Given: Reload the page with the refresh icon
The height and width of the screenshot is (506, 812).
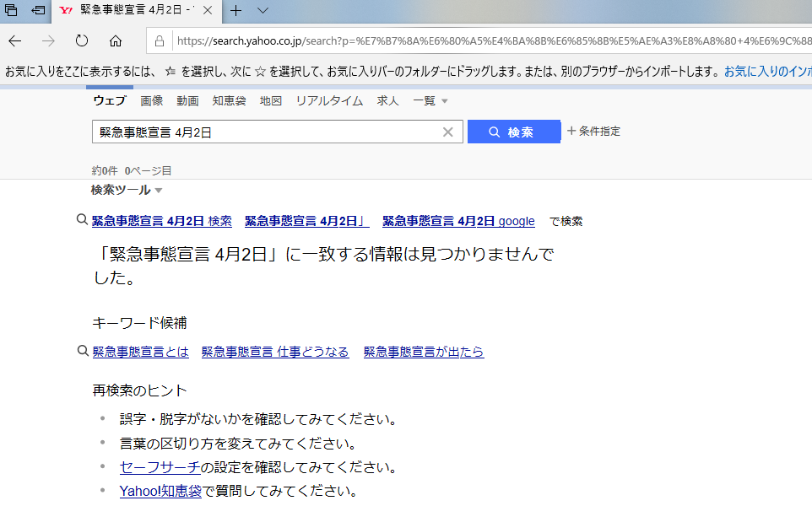Looking at the screenshot, I should tap(82, 40).
